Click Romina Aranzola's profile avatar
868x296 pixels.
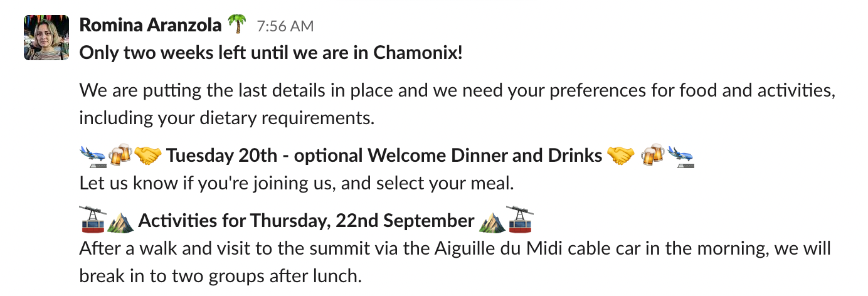tap(46, 38)
